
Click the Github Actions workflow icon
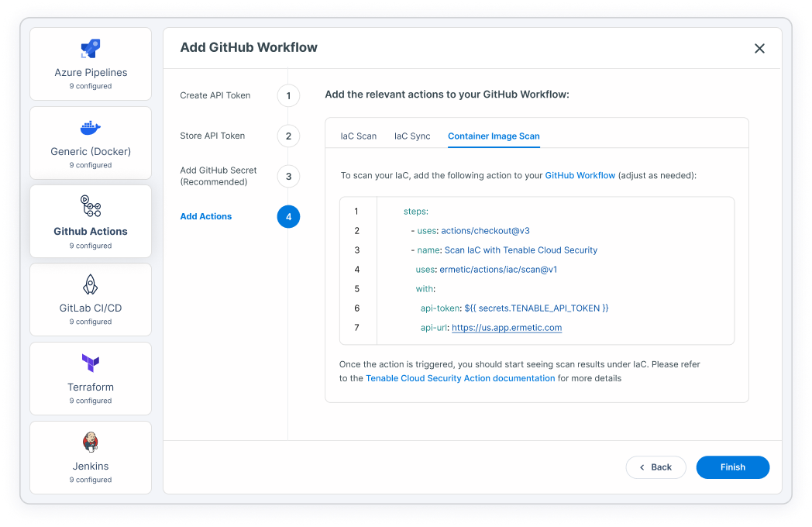point(91,205)
